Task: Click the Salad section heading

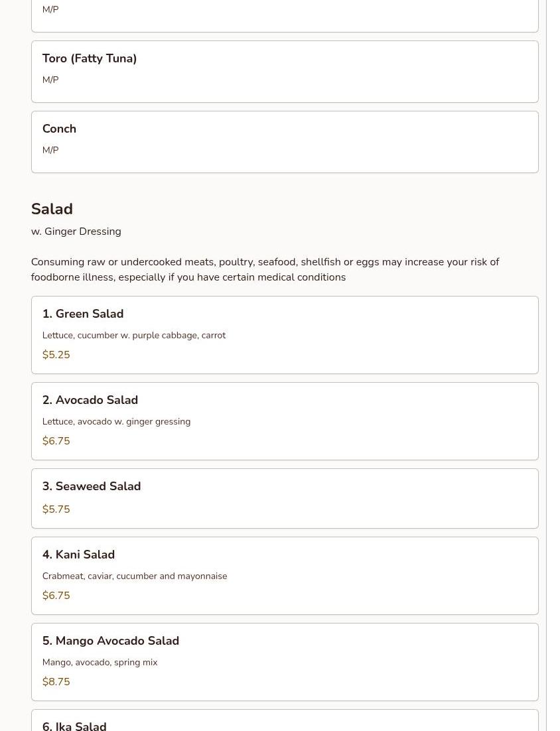Action: pos(52,209)
